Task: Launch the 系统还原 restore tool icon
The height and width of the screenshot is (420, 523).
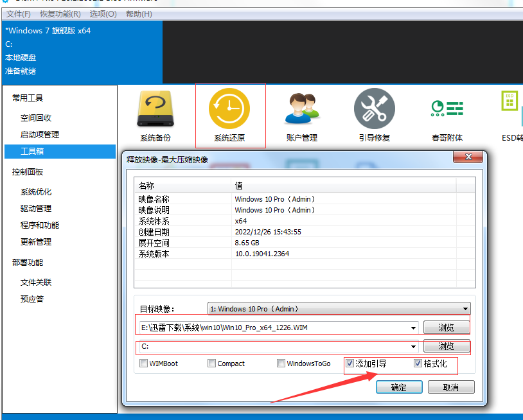Action: tap(229, 109)
